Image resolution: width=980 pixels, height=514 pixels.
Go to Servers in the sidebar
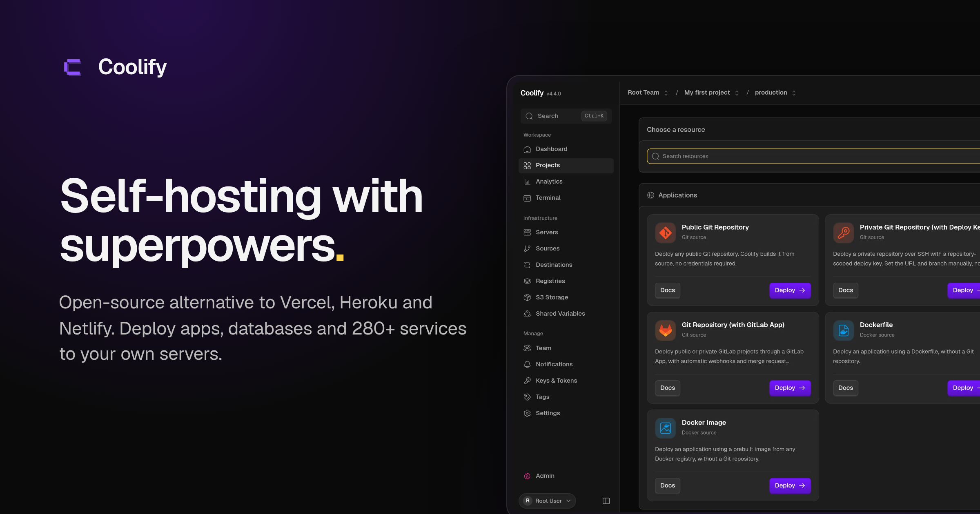[566, 232]
